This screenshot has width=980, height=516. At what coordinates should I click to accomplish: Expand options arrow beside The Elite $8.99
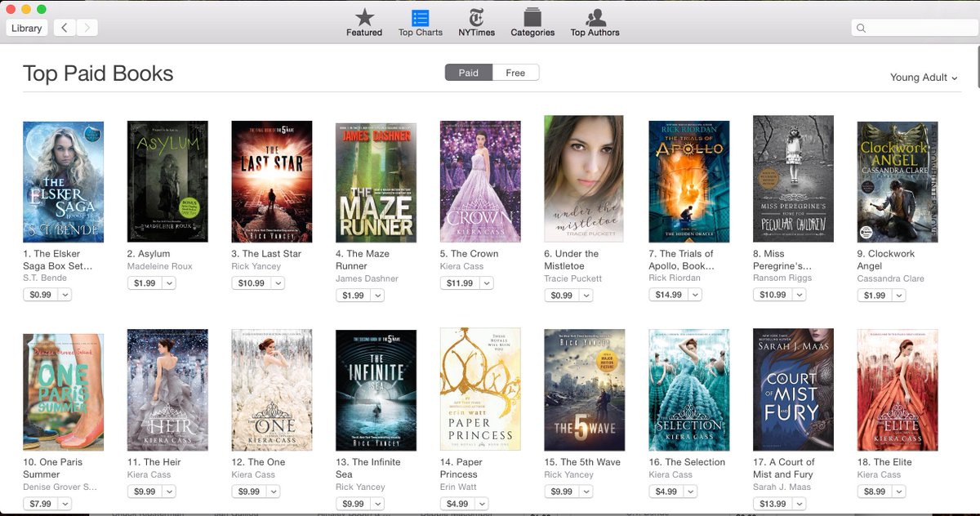tap(898, 492)
